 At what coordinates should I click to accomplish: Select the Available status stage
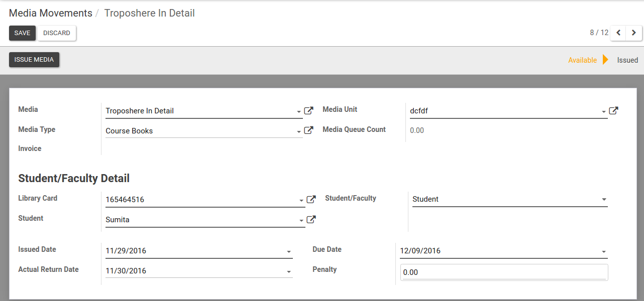(582, 60)
